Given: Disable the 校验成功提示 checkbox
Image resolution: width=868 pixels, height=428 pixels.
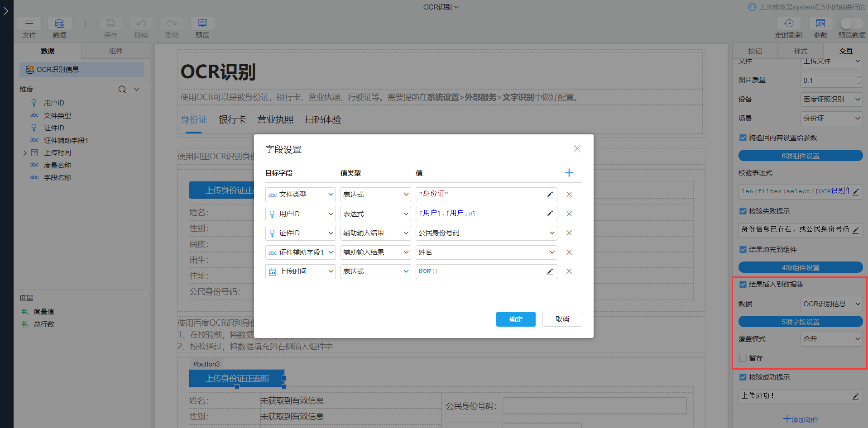Looking at the screenshot, I should click(x=743, y=377).
